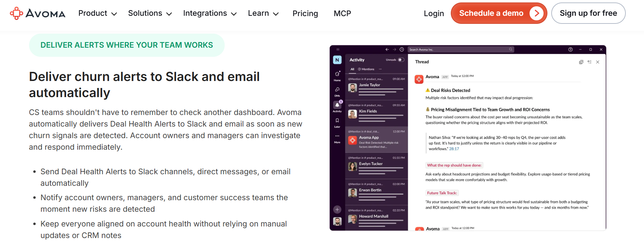Click the Login link
The image size is (644, 251).
tap(434, 13)
